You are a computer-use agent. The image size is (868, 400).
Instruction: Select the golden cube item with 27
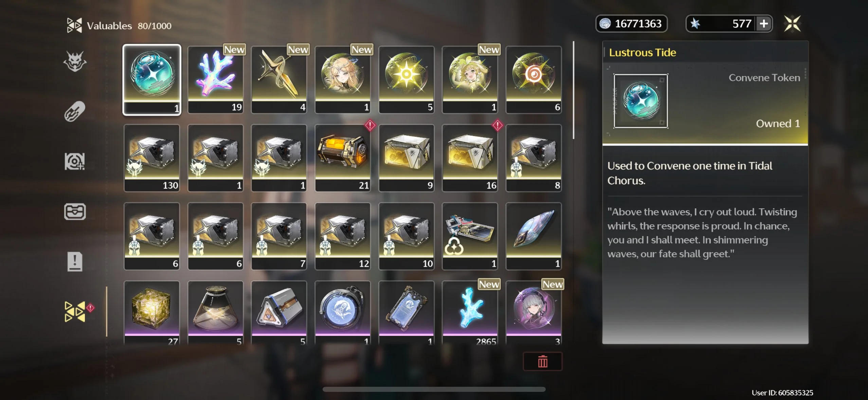152,313
